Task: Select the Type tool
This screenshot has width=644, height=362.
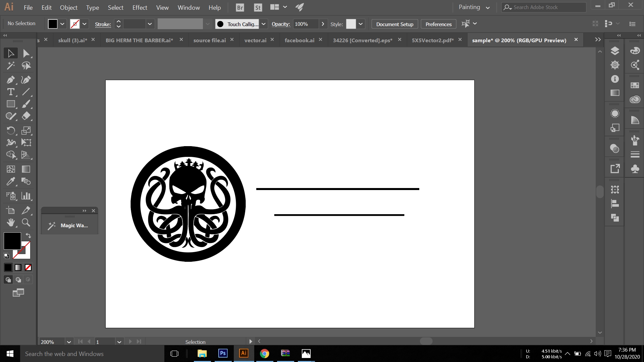Action: tap(11, 92)
